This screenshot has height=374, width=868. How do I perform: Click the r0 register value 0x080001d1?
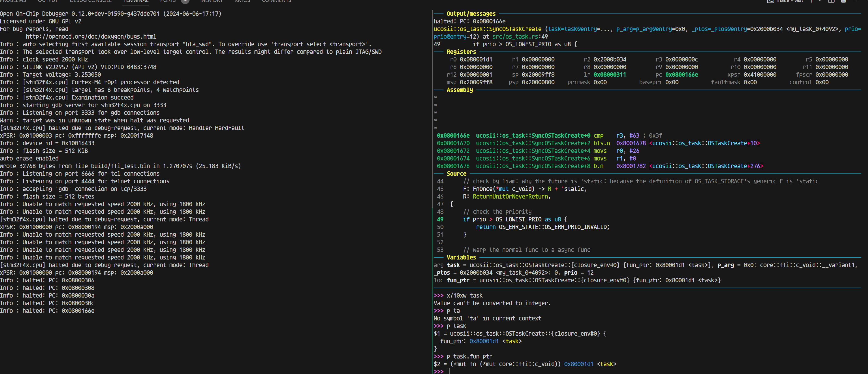(x=476, y=60)
